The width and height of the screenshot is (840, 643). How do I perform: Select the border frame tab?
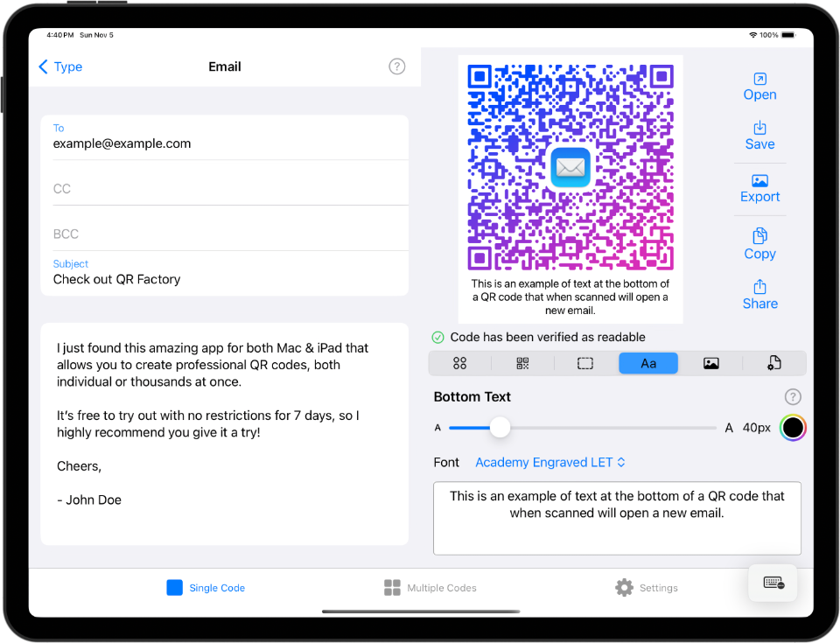(585, 363)
